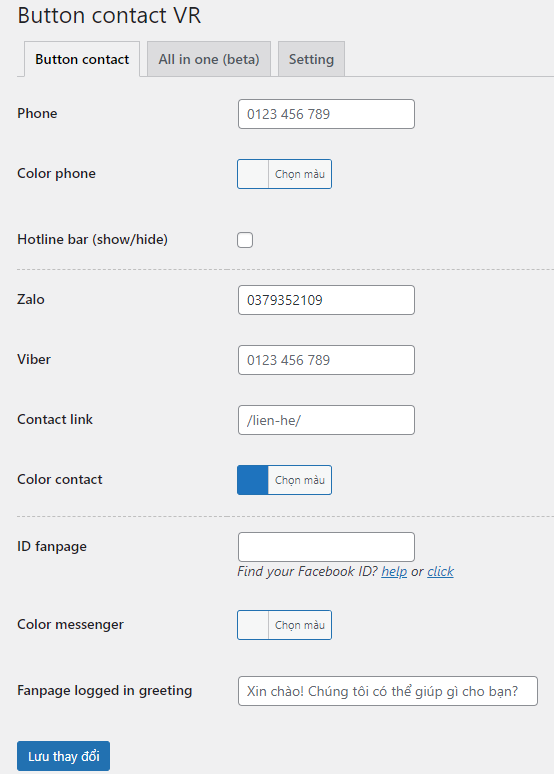Open the Facebook ID help link

(x=394, y=571)
